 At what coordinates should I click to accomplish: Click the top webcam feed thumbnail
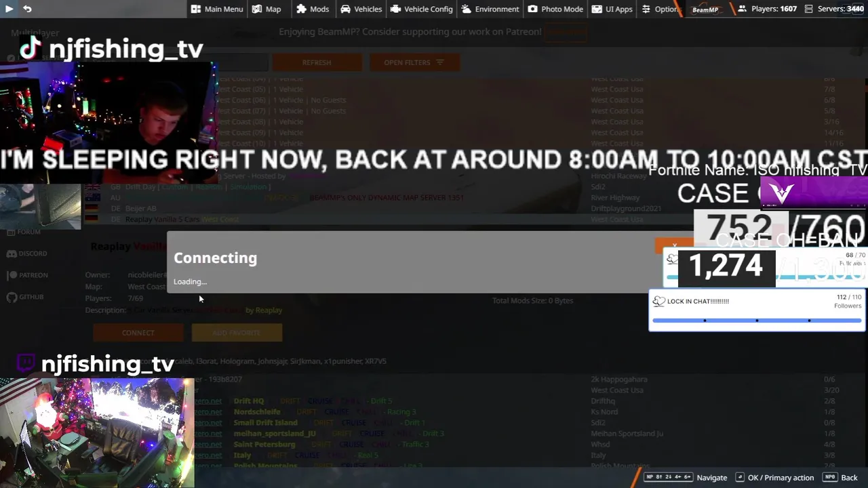pyautogui.click(x=108, y=123)
